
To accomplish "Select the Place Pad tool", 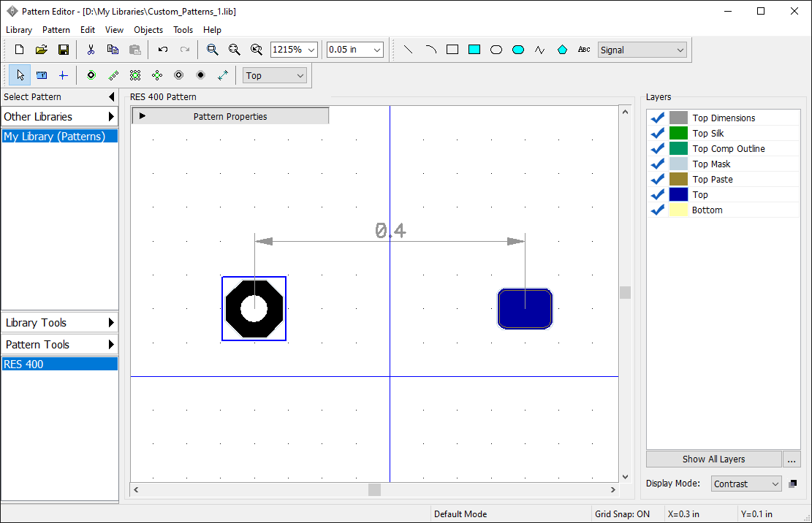I will click(91, 75).
